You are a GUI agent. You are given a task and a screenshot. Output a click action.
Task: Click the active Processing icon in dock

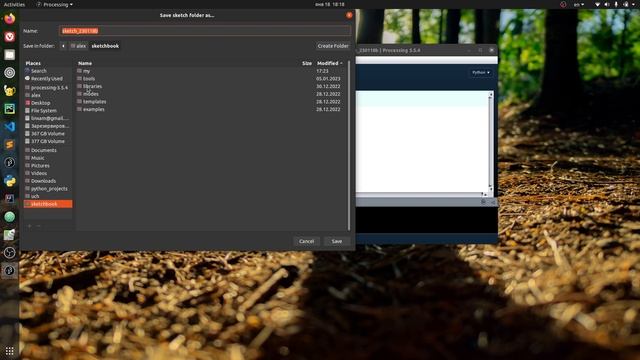(9, 270)
